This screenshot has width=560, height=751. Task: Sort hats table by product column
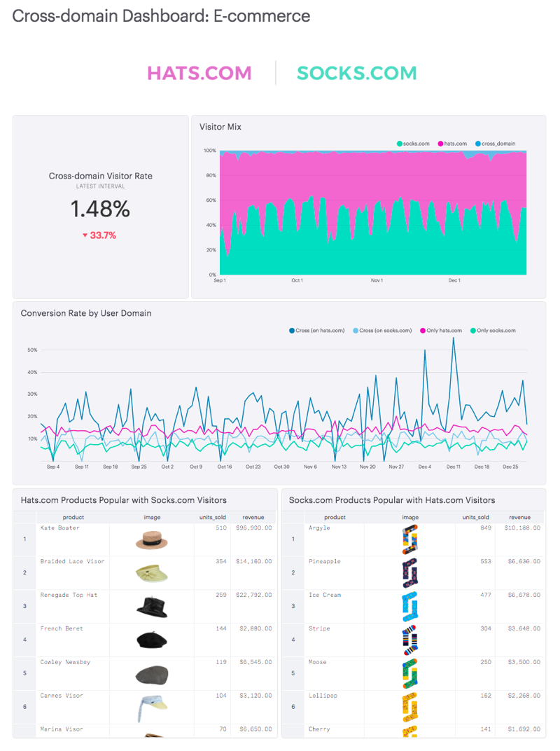click(73, 517)
